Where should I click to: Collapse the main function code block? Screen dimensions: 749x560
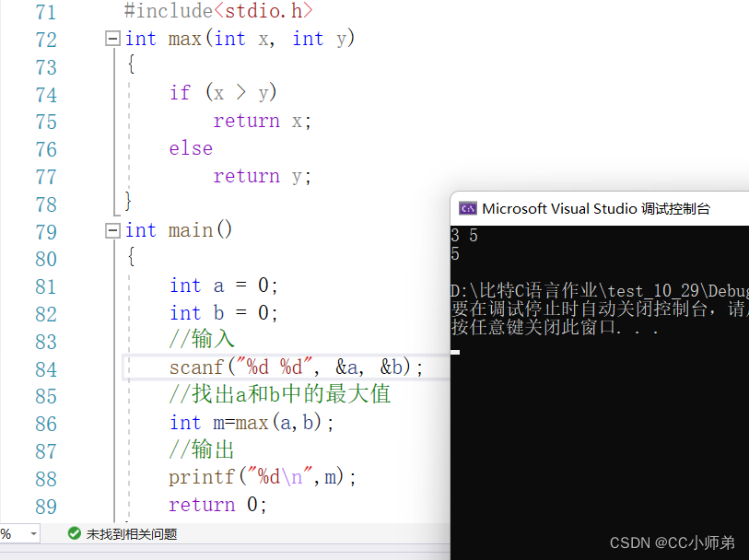pos(112,231)
